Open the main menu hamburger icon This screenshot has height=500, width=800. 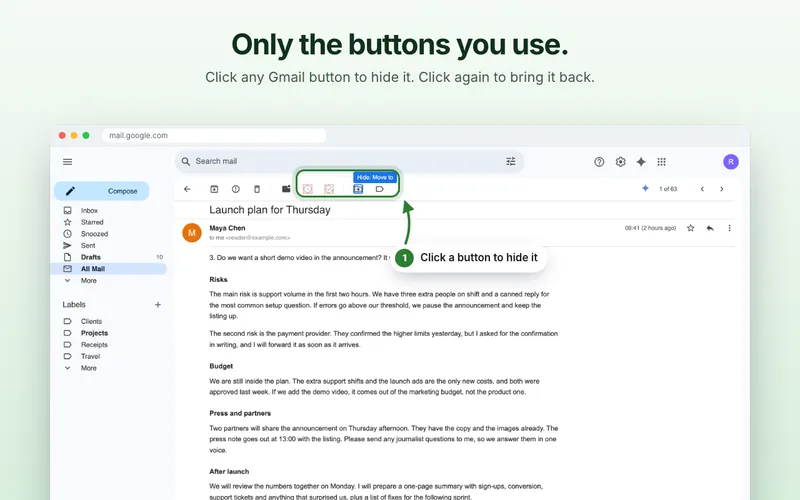(x=67, y=162)
